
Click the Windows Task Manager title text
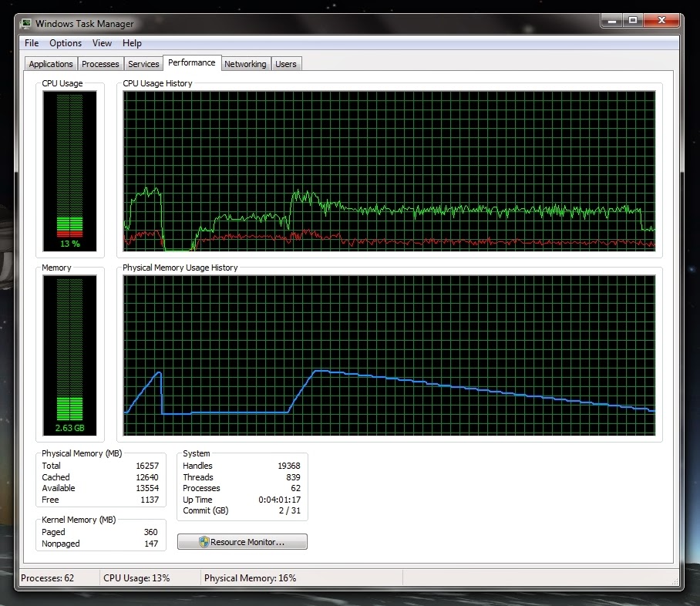coord(84,24)
